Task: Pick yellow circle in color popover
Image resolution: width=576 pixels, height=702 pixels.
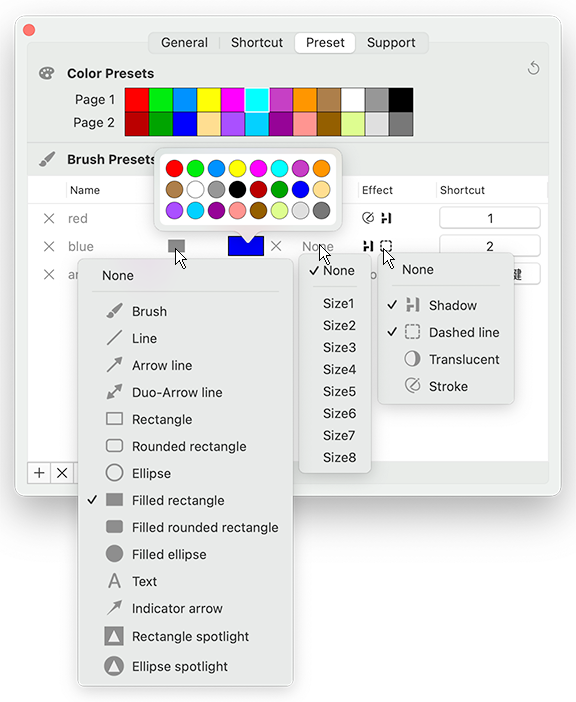Action: pyautogui.click(x=238, y=168)
